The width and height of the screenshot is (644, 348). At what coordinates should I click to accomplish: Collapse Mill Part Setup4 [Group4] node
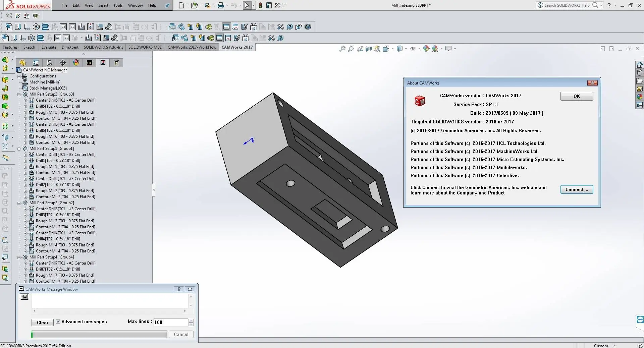pyautogui.click(x=19, y=257)
